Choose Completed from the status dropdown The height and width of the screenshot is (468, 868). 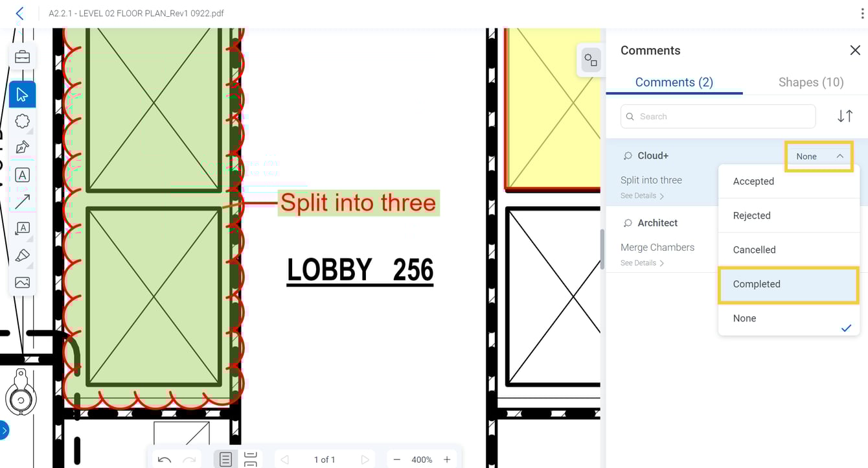click(757, 284)
